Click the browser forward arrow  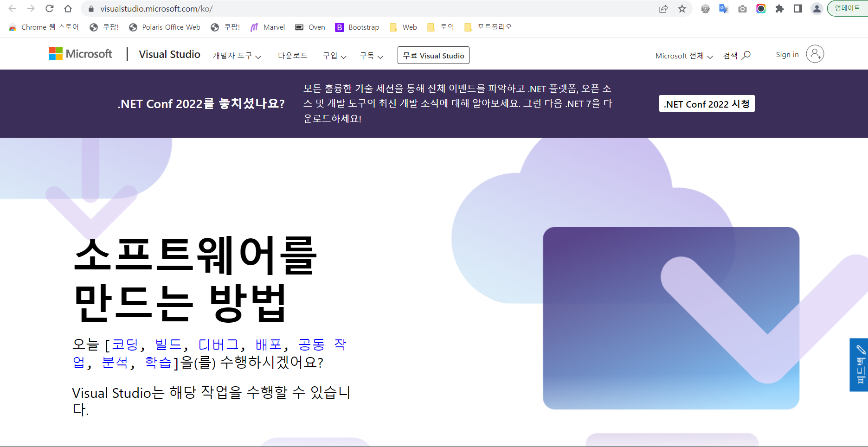[31, 9]
